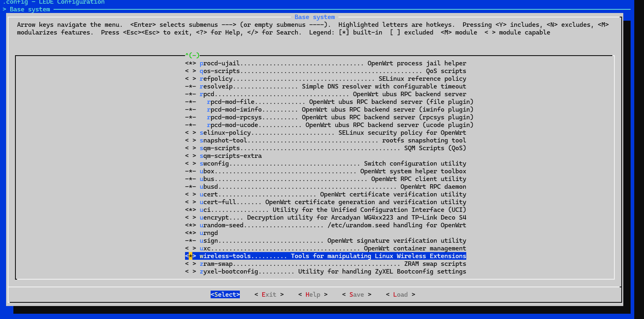Click the ".config - LEDE Configuration" title text
Image resolution: width=644 pixels, height=319 pixels.
(54, 2)
